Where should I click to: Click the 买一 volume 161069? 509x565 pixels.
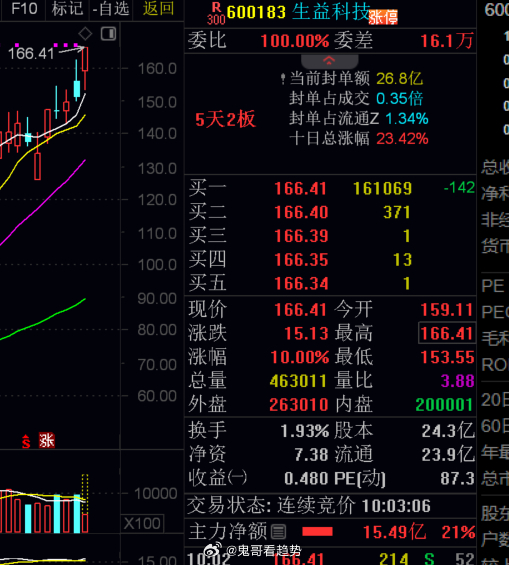pos(382,188)
